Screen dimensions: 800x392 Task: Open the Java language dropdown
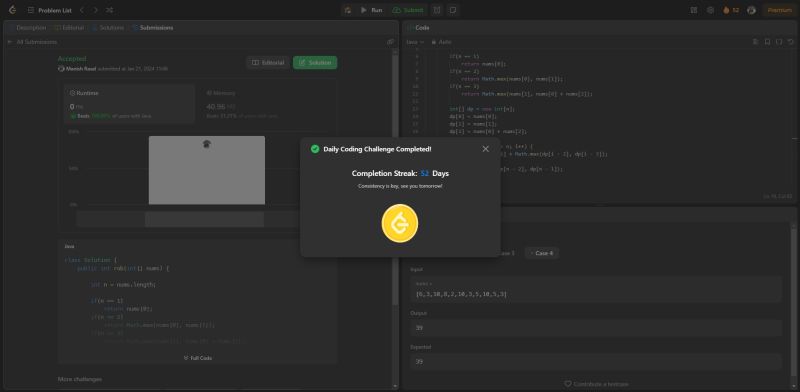point(415,42)
